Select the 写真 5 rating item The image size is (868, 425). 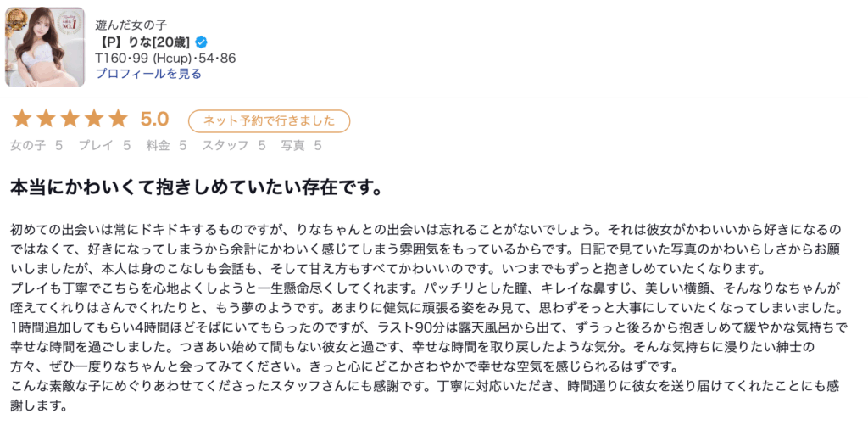(302, 145)
